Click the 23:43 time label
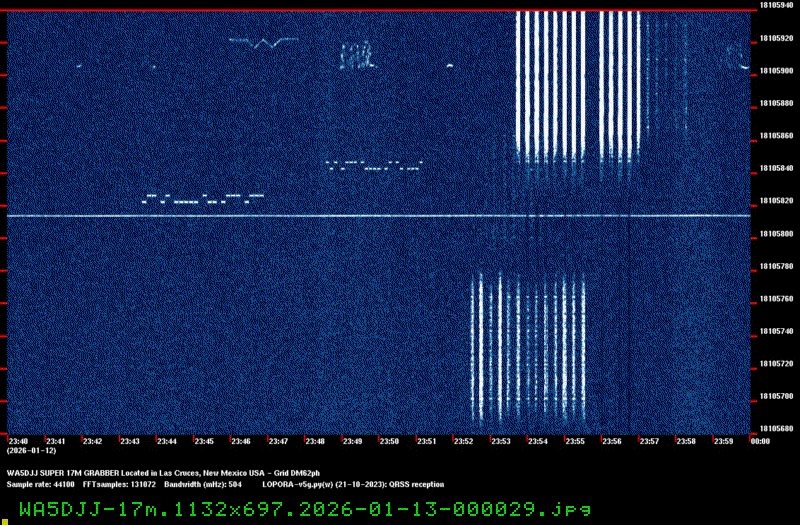This screenshot has width=800, height=525. pos(130,441)
